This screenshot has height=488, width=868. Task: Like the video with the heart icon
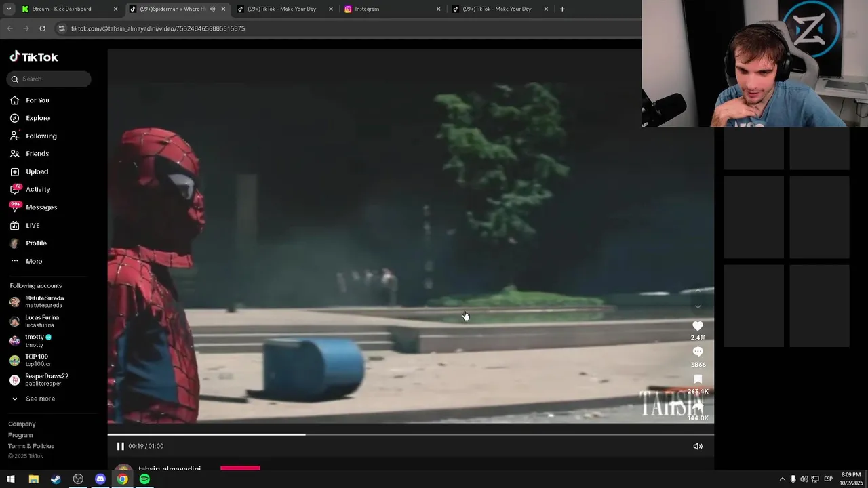pos(698,326)
